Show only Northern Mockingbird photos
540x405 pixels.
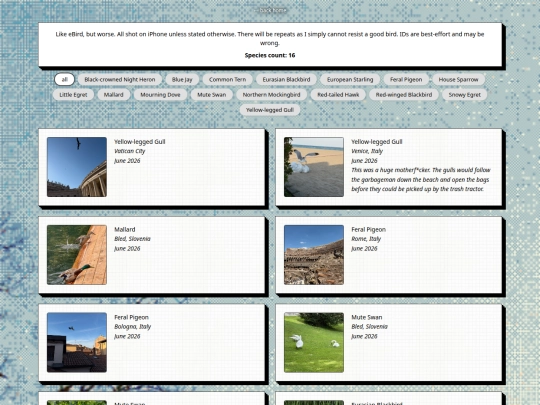click(x=271, y=95)
